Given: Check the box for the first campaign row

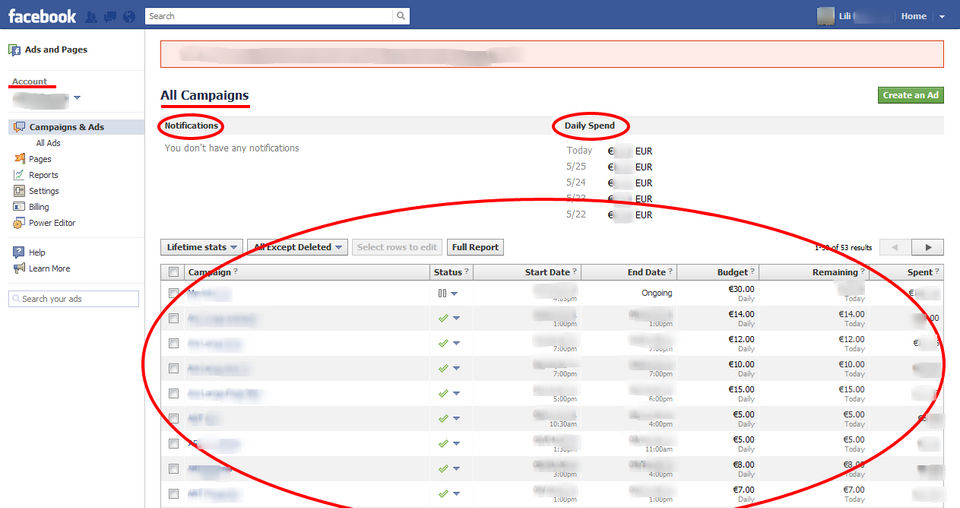Looking at the screenshot, I should click(174, 293).
